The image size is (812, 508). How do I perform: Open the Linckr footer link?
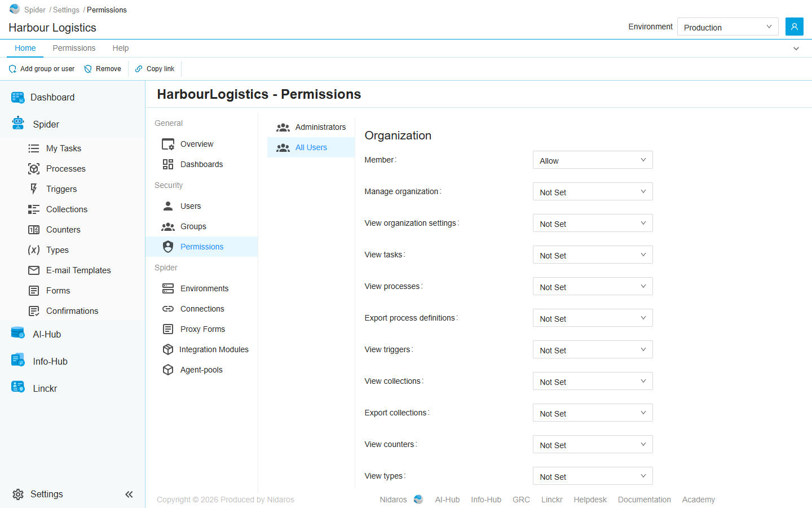(x=551, y=500)
